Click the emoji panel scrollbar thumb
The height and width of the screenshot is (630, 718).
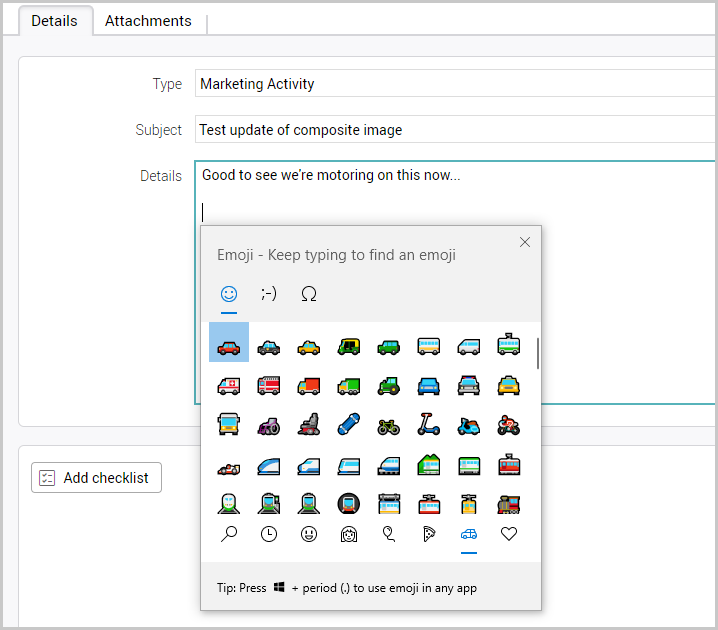(538, 353)
